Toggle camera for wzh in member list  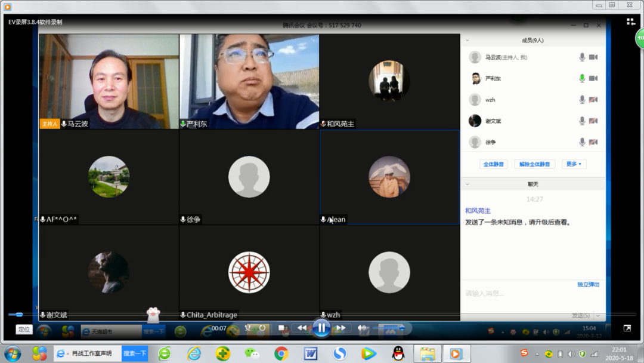593,100
